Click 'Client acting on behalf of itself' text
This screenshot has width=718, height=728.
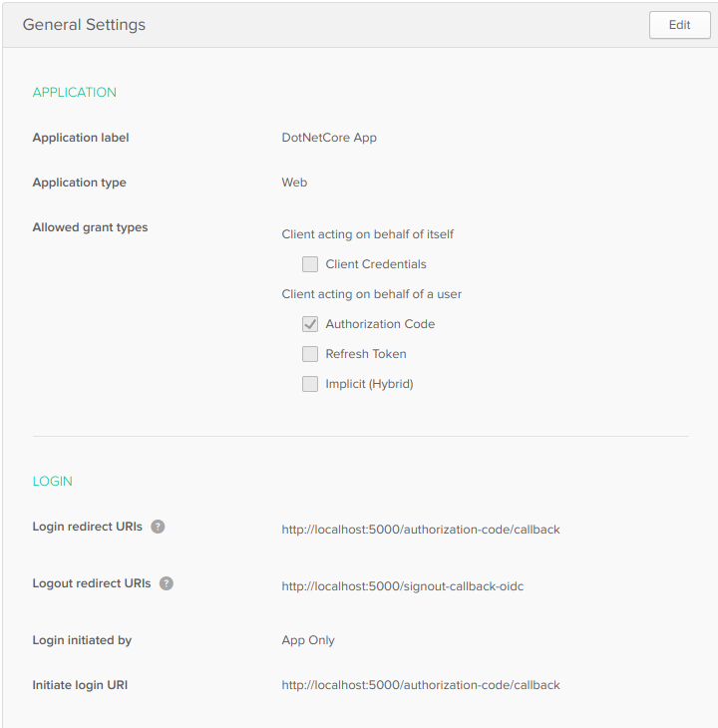pyautogui.click(x=367, y=234)
